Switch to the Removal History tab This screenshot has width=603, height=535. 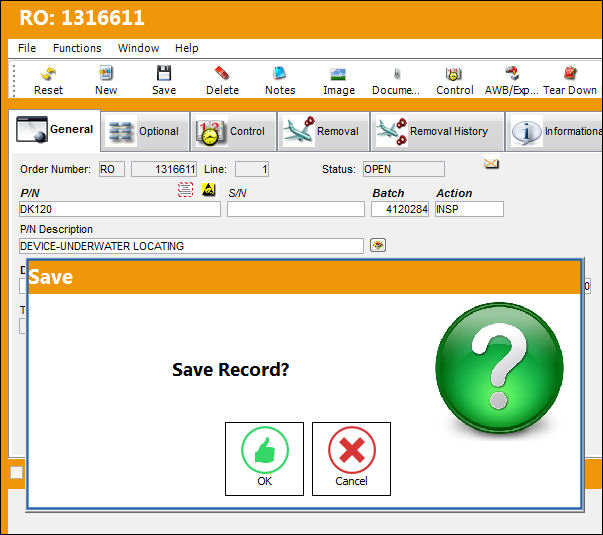(x=437, y=132)
